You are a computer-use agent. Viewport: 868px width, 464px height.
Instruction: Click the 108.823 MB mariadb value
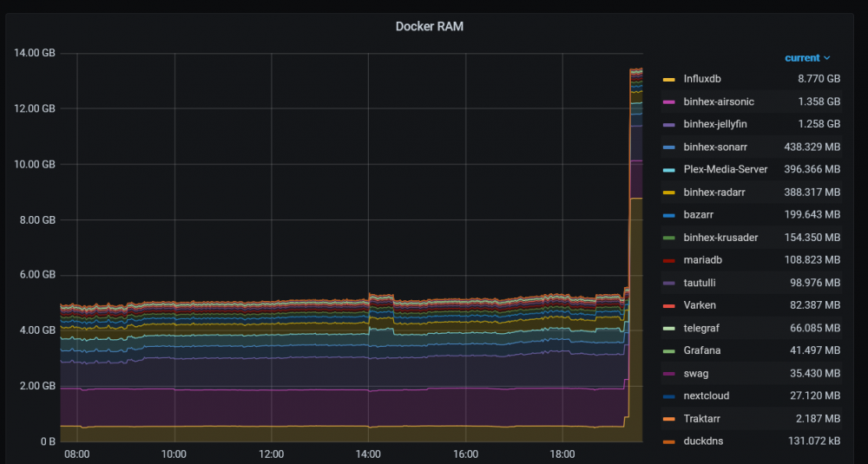tap(812, 260)
